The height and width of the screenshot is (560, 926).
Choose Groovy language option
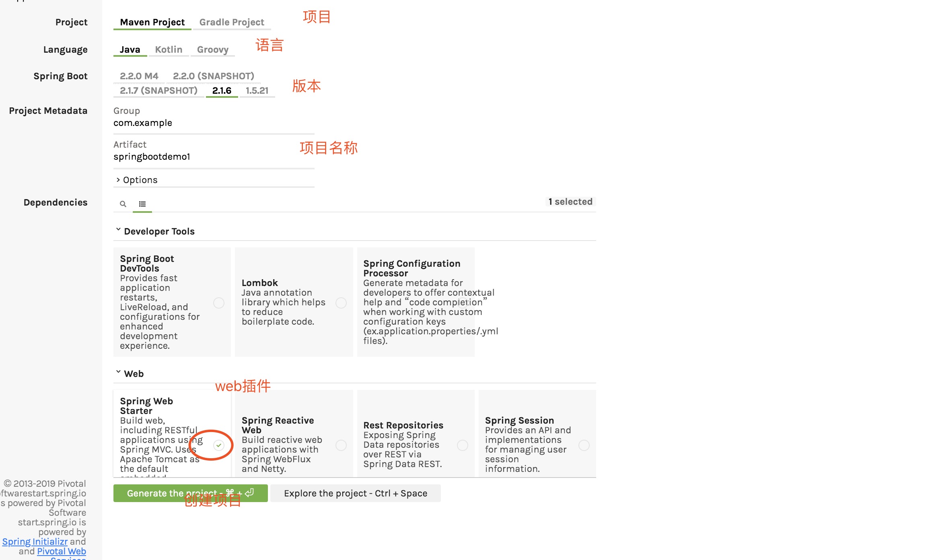pyautogui.click(x=212, y=49)
